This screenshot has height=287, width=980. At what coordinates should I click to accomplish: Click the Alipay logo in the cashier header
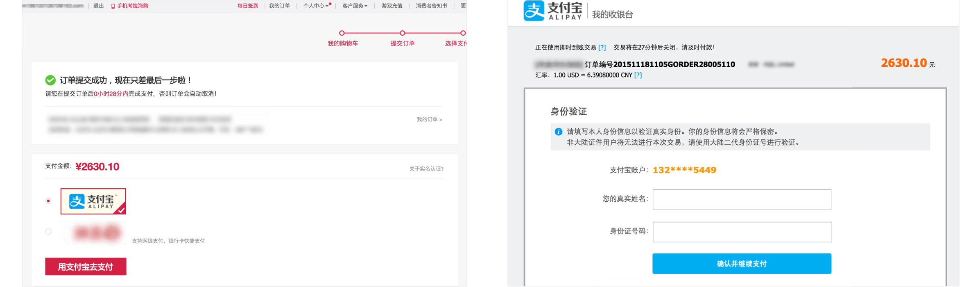pyautogui.click(x=553, y=11)
